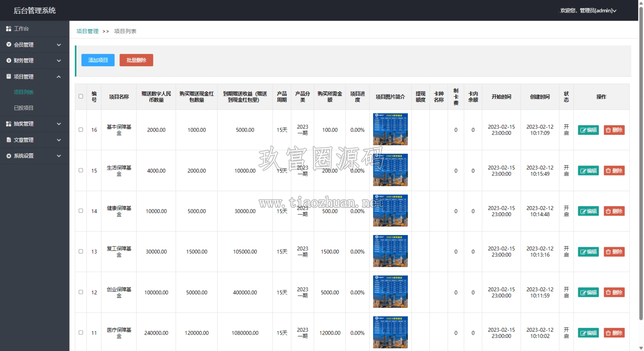Open the 管理员[admin] user dropdown

588,10
